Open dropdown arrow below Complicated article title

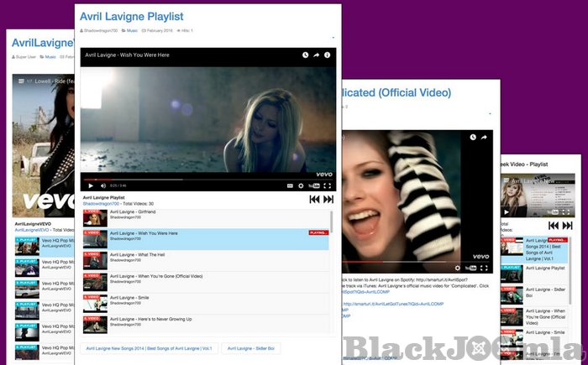(x=490, y=114)
